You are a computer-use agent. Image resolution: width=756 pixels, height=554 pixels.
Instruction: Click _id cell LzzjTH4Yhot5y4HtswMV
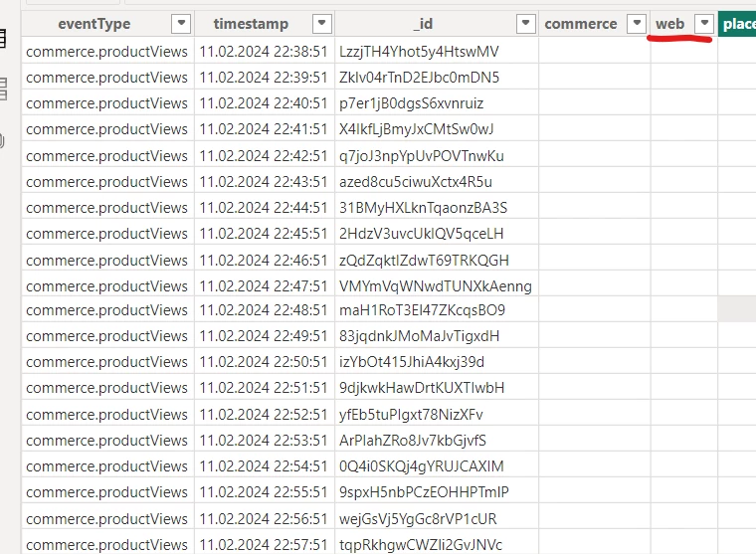pos(437,52)
